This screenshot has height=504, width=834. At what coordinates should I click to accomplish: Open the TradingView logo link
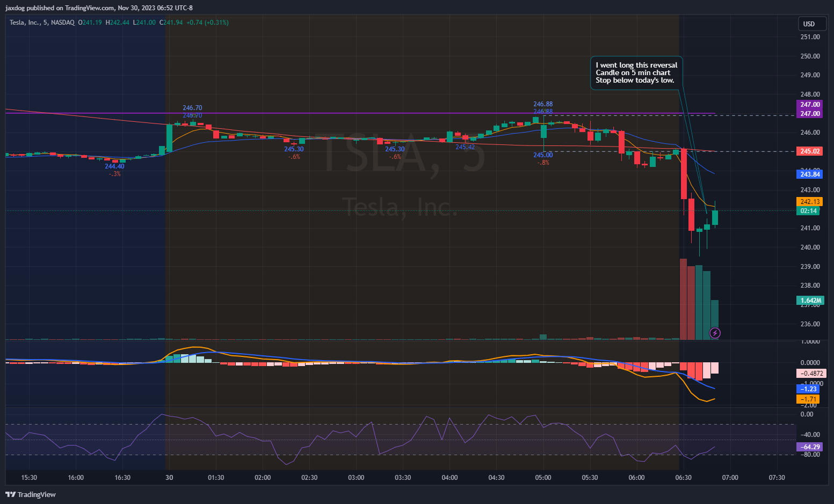(x=31, y=494)
